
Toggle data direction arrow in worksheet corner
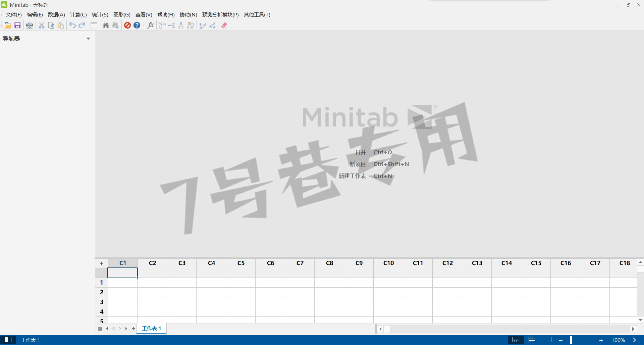pyautogui.click(x=101, y=263)
